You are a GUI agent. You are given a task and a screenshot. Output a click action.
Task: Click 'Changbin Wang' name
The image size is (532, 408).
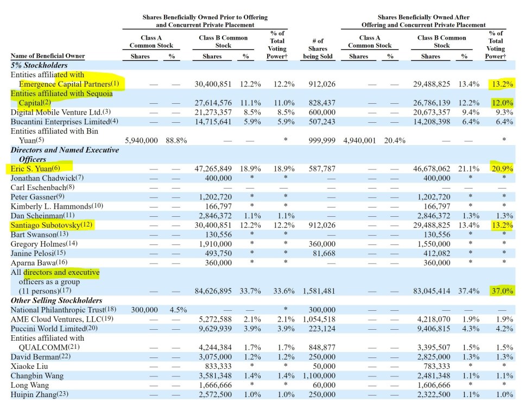click(x=37, y=376)
